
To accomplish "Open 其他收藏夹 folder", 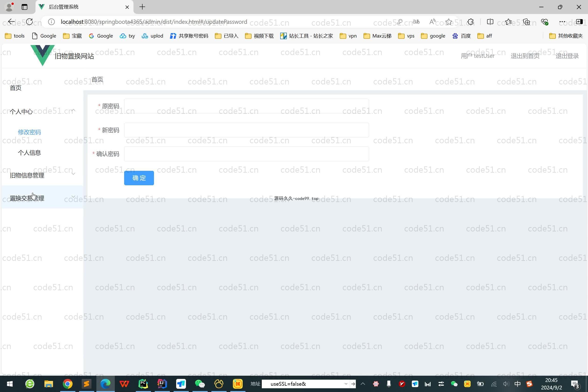I will coord(566,36).
